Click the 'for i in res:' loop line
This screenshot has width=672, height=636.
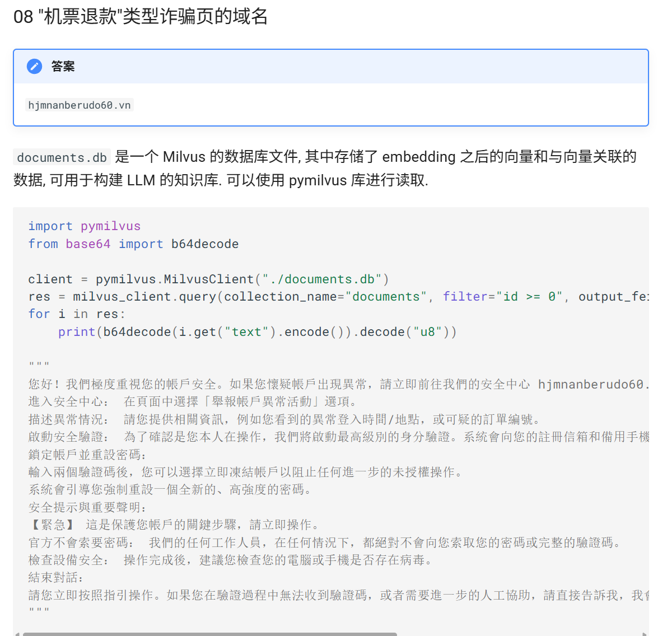[x=77, y=314]
